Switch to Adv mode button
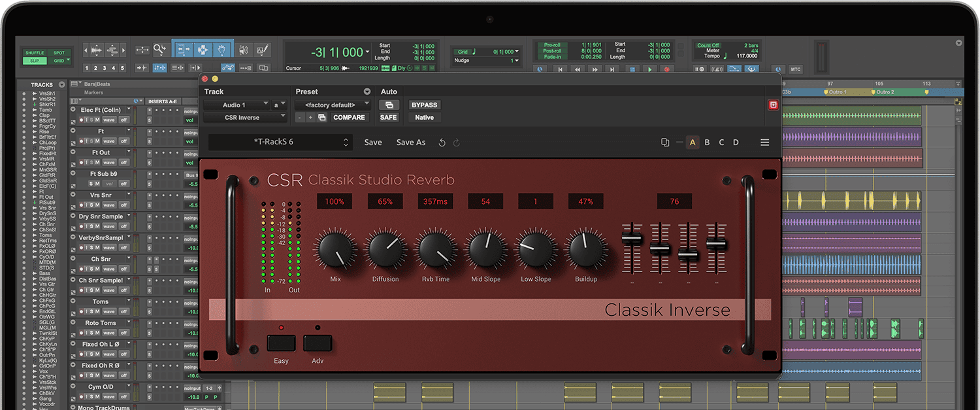The height and width of the screenshot is (410, 980). [x=317, y=343]
